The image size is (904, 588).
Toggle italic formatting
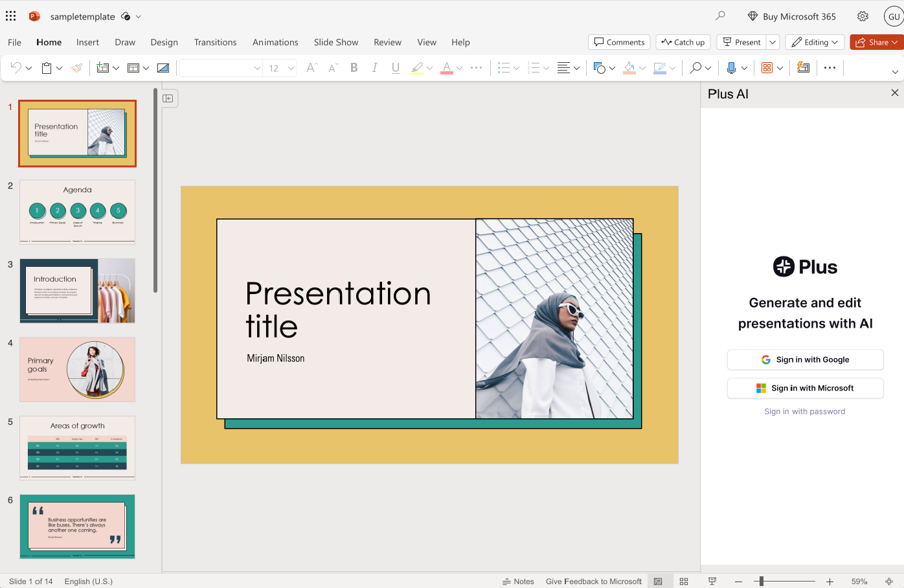tap(374, 67)
